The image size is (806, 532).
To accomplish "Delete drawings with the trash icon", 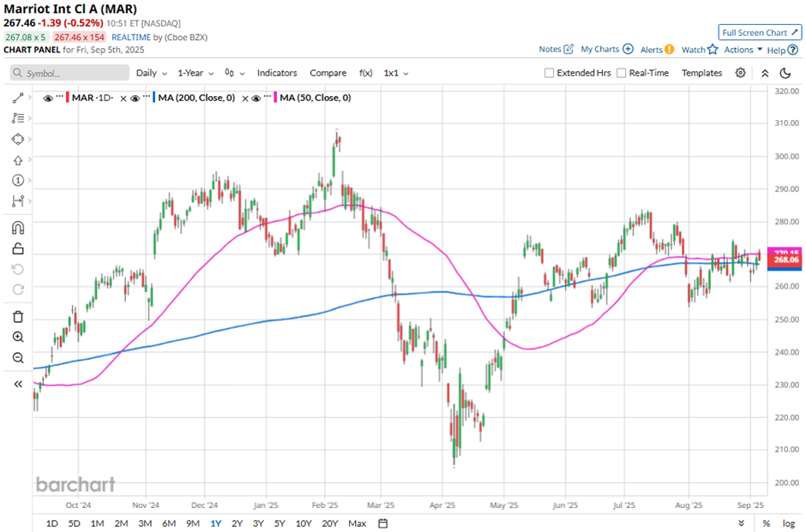I will [18, 316].
